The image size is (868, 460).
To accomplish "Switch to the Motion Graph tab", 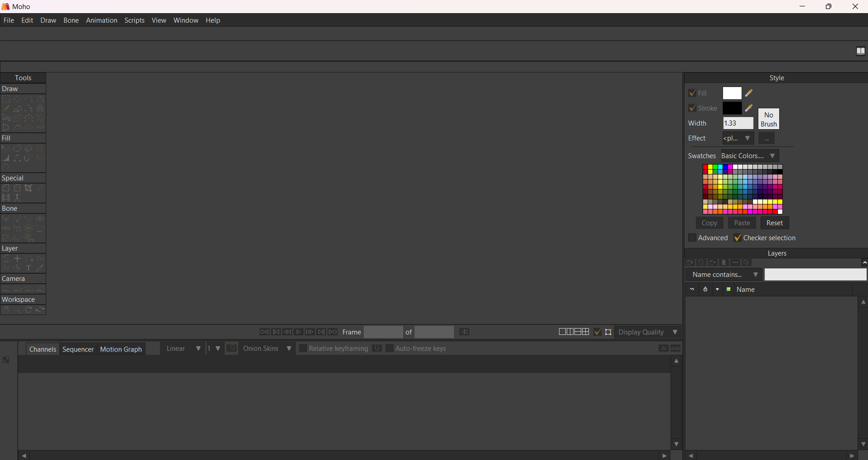I will coord(121,349).
